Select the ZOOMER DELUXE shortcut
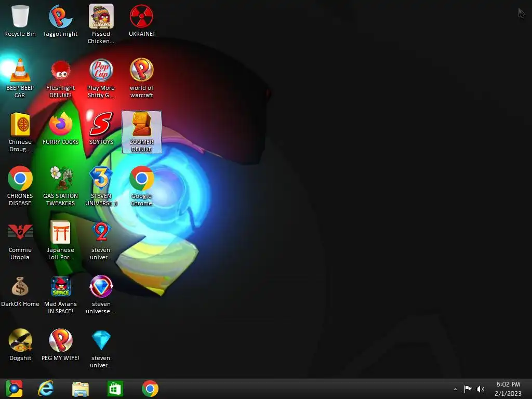The image size is (532, 399). [x=141, y=132]
